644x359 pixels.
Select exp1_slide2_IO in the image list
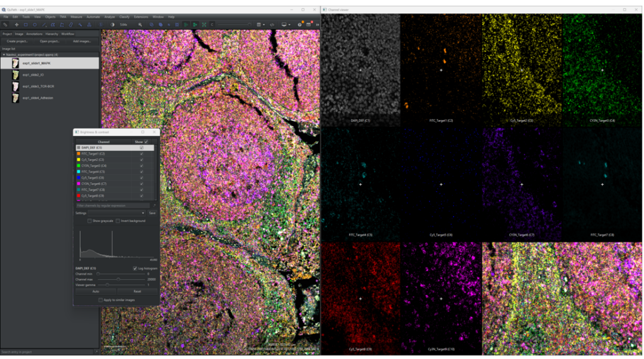(x=50, y=75)
